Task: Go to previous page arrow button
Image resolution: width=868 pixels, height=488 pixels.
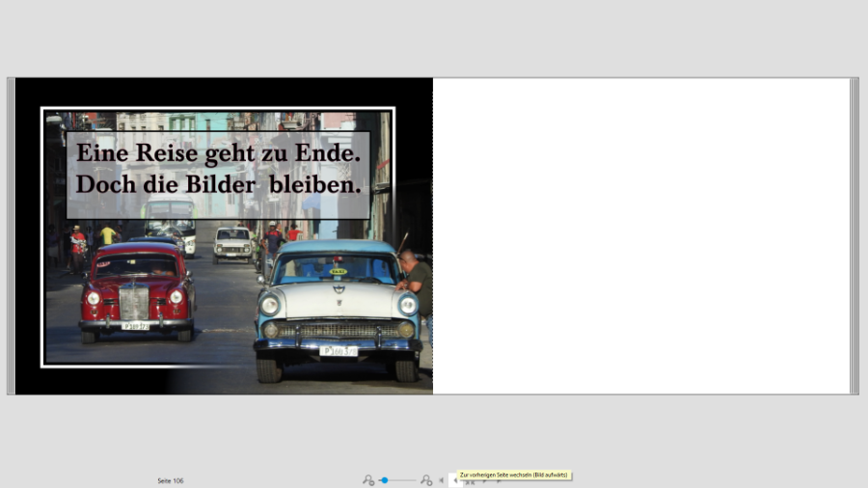Action: [x=455, y=480]
